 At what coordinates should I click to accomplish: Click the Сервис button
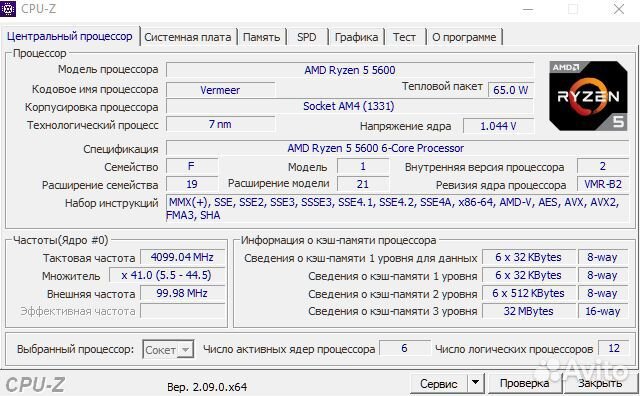coord(438,384)
